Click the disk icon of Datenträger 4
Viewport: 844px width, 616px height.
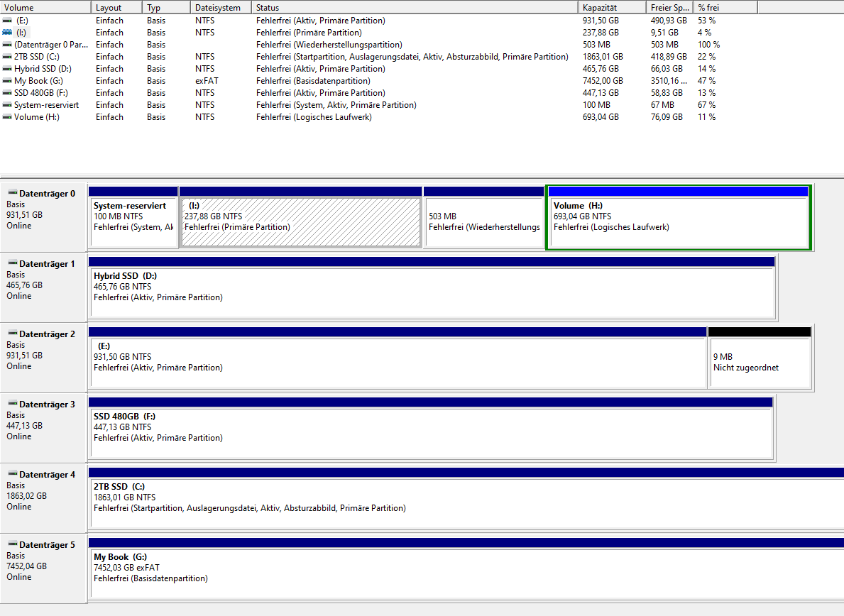(x=12, y=474)
